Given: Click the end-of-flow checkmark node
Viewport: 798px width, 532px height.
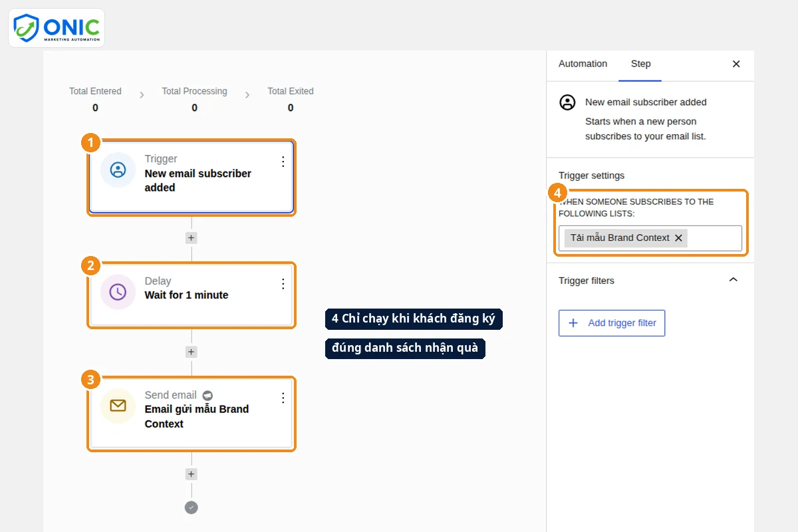Looking at the screenshot, I should click(x=192, y=507).
